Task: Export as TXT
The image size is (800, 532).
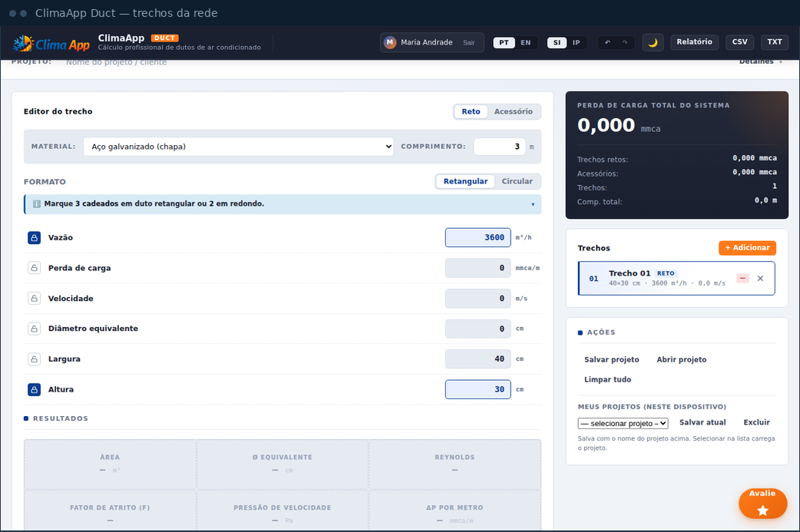Action: 775,42
